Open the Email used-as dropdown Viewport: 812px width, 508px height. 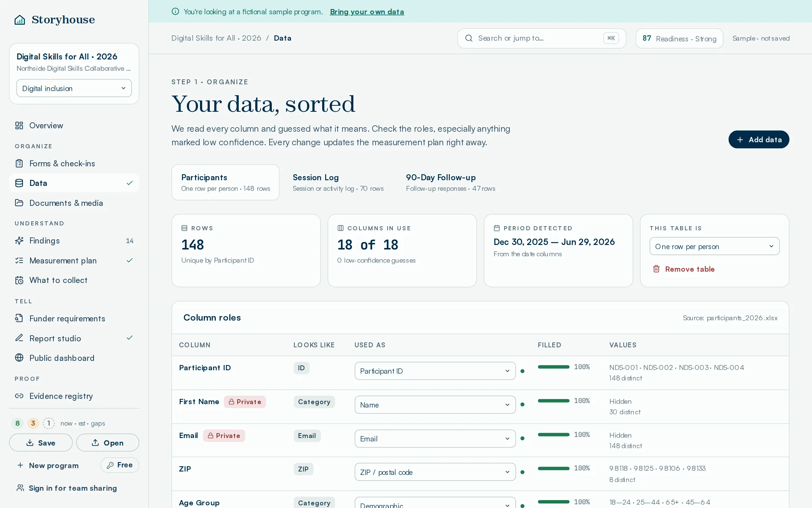435,439
